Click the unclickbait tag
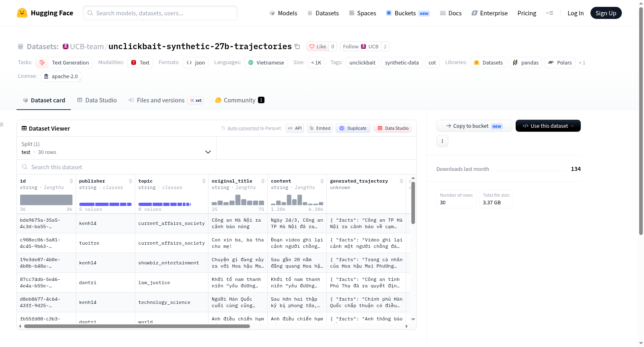Image resolution: width=644 pixels, height=347 pixels. tap(362, 62)
